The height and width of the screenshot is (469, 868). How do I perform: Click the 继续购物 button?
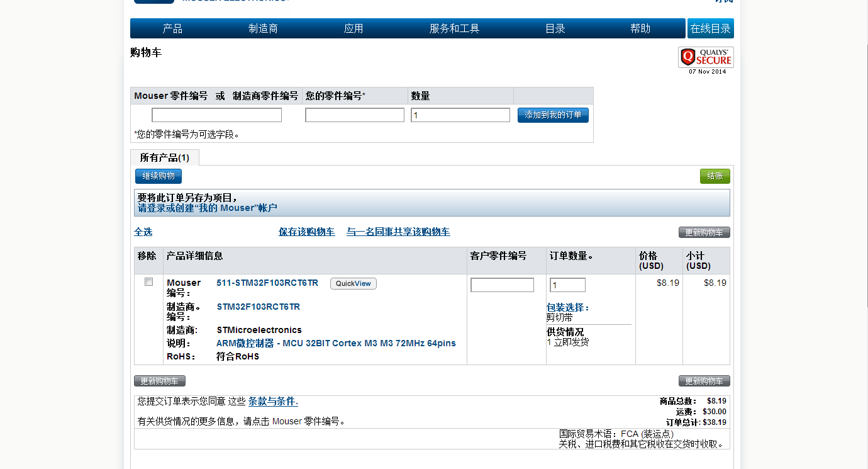pyautogui.click(x=159, y=176)
